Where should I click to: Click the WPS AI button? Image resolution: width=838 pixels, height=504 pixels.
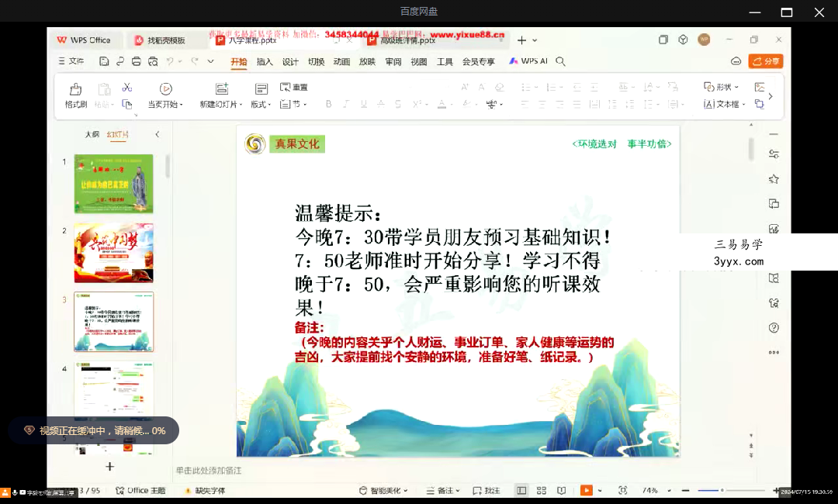click(528, 61)
